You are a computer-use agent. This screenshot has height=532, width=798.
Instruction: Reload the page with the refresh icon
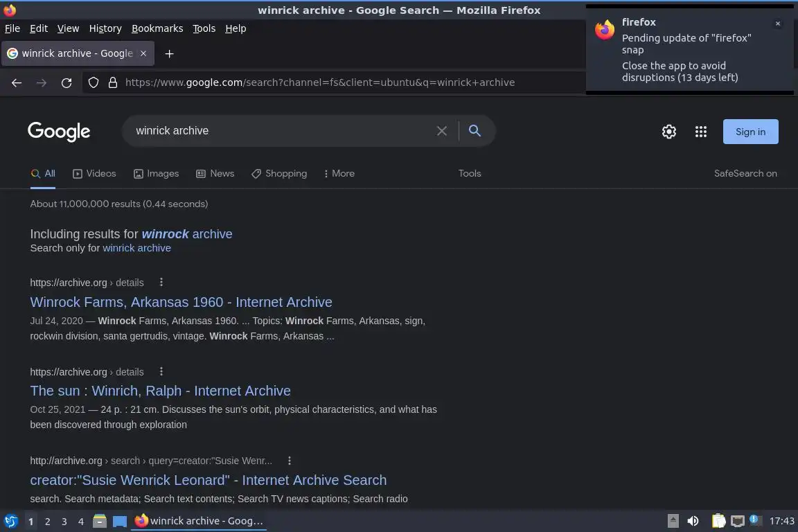coord(66,82)
